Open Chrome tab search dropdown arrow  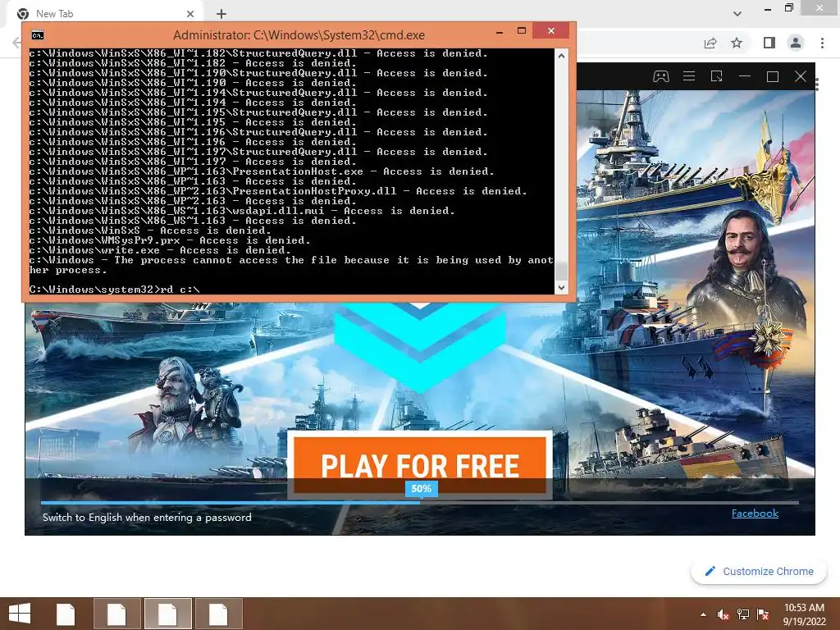coord(737,13)
